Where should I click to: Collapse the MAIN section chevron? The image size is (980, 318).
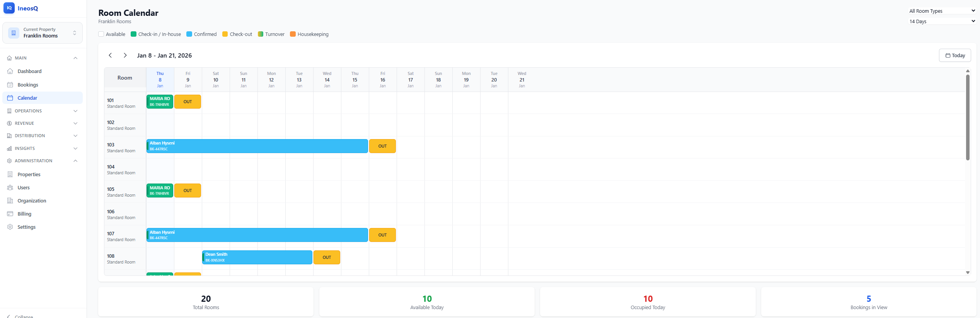pos(75,58)
